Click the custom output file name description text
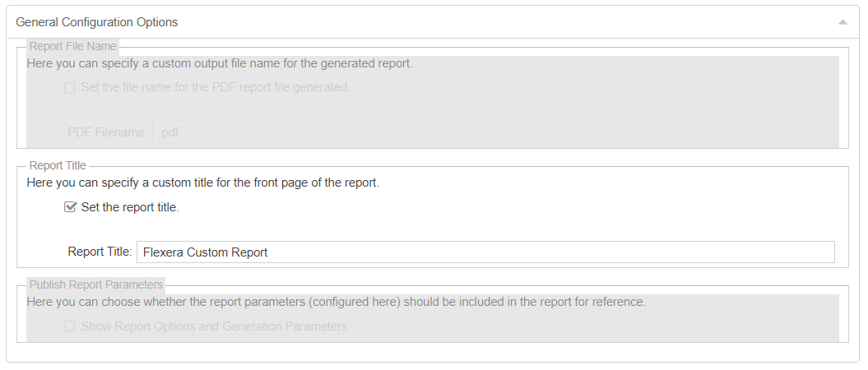 [220, 62]
